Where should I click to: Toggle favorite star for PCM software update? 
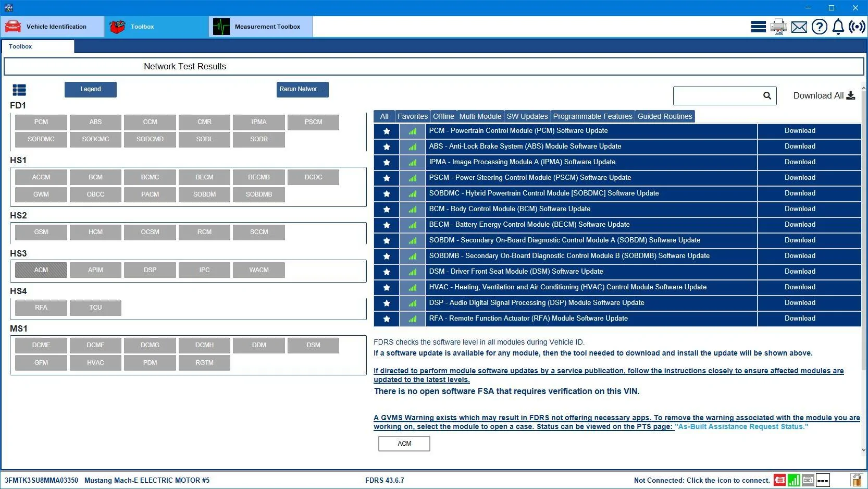(x=387, y=131)
